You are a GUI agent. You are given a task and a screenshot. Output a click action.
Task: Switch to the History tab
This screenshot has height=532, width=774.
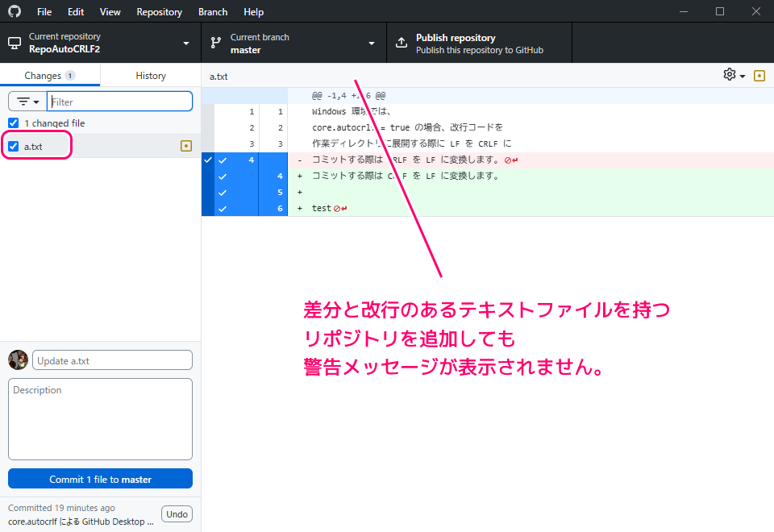(151, 76)
